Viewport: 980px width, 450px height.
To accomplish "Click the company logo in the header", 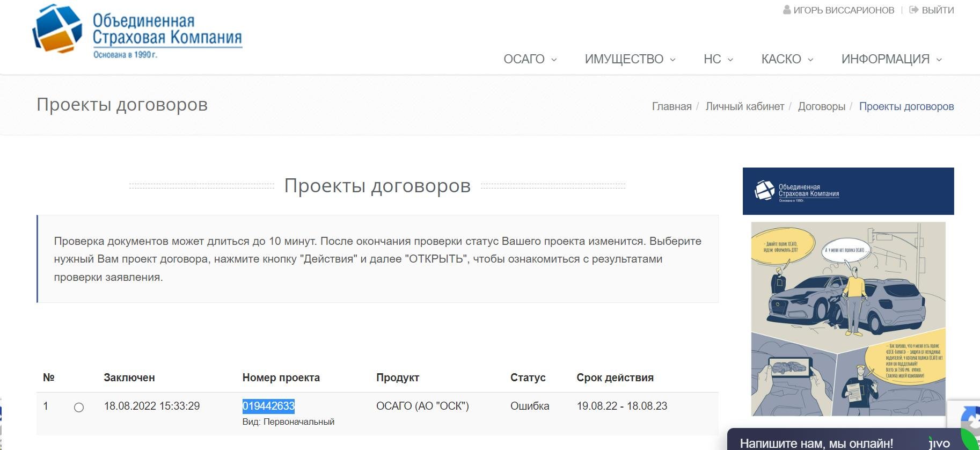I will (137, 31).
